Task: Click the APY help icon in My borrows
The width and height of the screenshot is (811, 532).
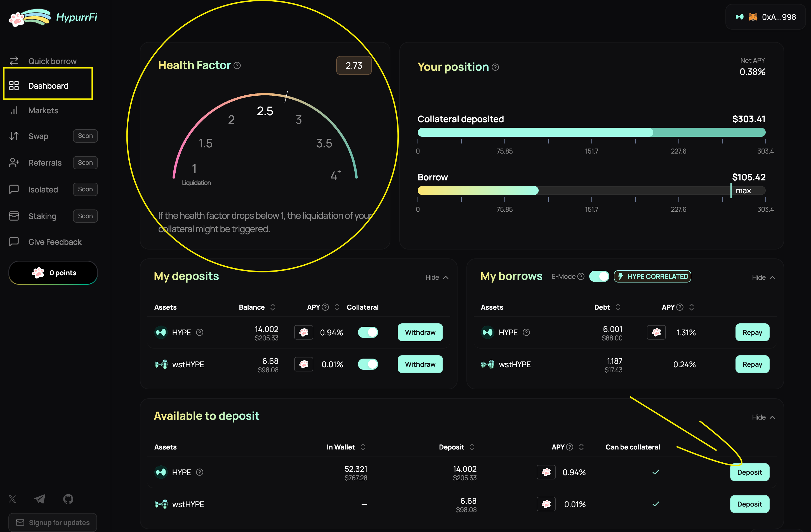Action: click(680, 307)
